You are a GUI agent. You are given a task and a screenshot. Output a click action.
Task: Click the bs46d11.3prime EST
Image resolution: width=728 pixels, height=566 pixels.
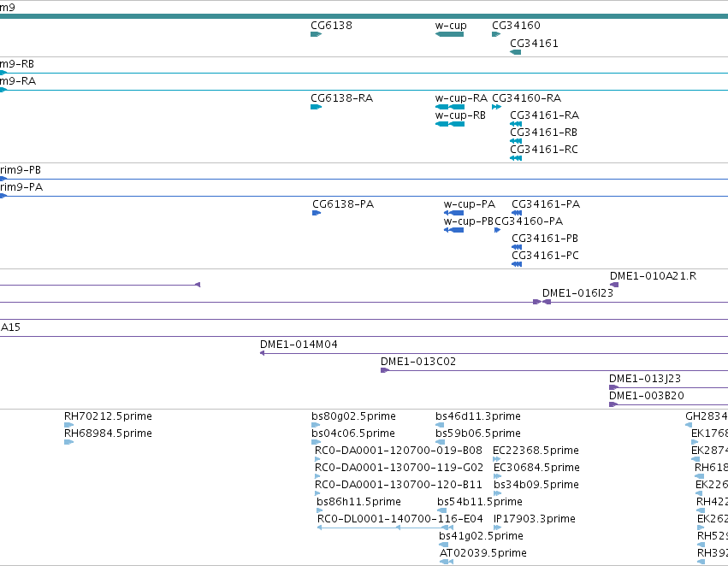point(440,426)
